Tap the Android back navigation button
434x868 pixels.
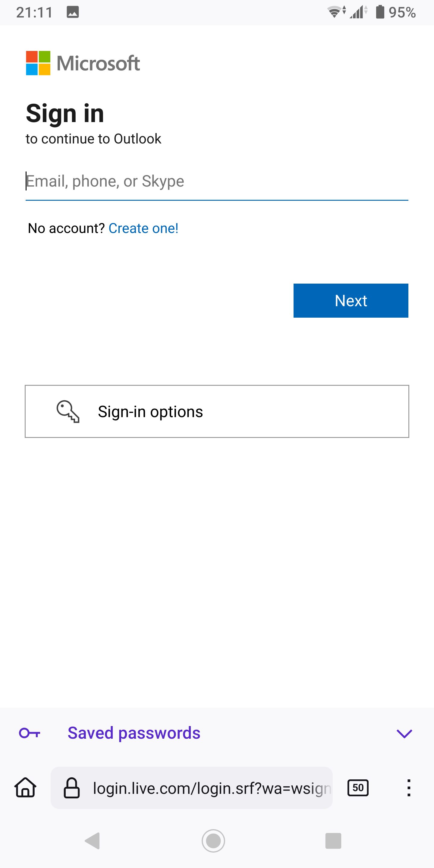coord(92,841)
